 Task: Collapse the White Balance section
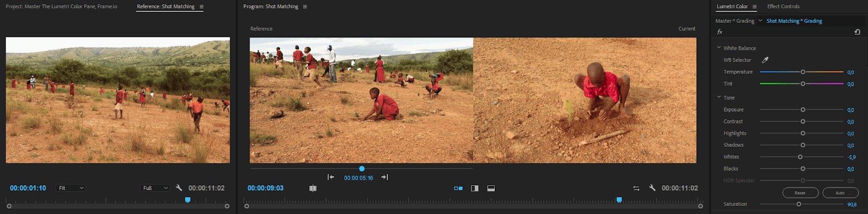pos(719,48)
